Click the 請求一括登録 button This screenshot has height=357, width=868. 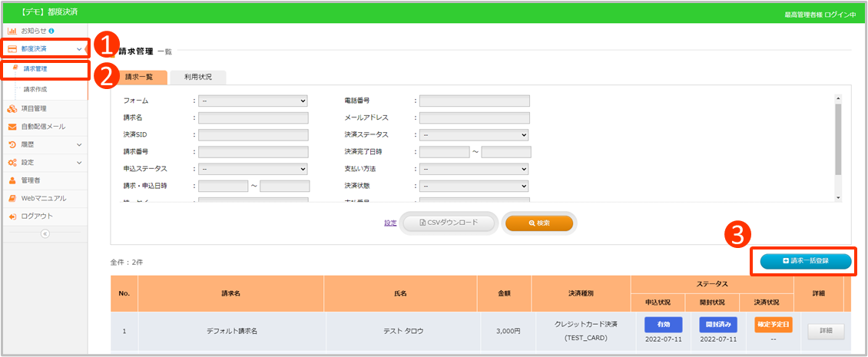806,261
